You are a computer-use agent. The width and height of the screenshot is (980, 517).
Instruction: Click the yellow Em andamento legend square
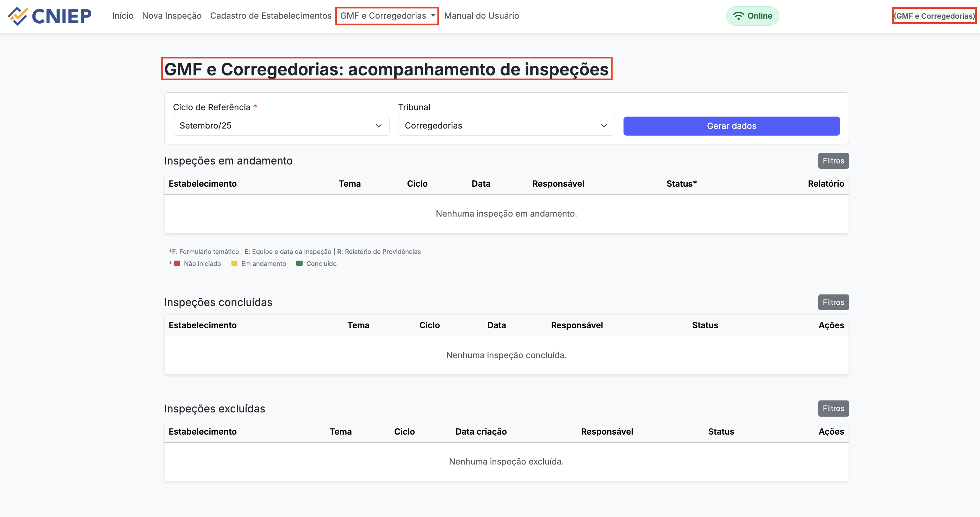234,263
